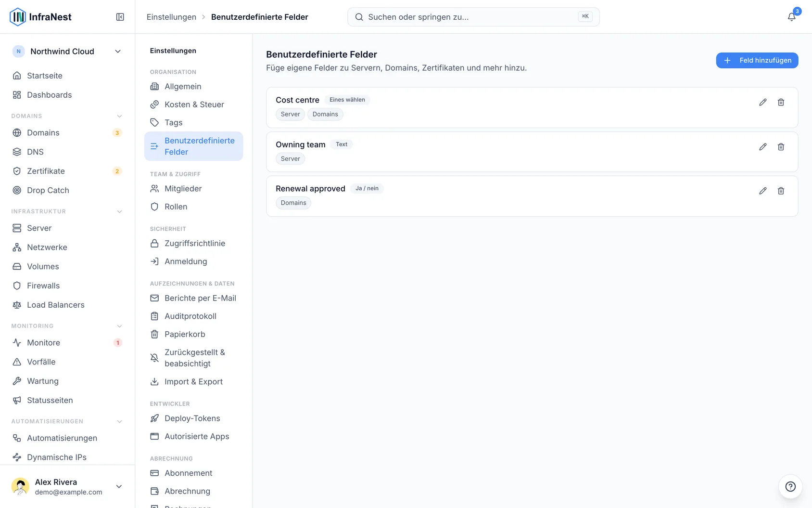Go to Mitglieder settings

click(x=193, y=189)
